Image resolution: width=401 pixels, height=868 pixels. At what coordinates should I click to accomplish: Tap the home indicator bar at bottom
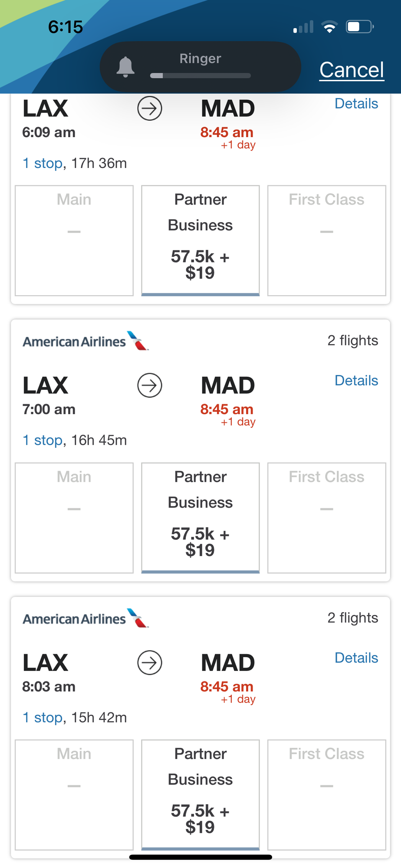click(x=200, y=857)
